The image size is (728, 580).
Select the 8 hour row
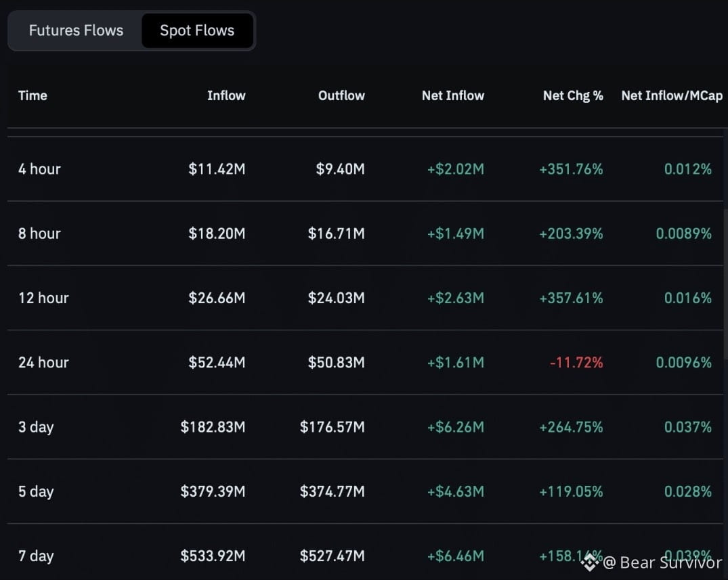365,233
